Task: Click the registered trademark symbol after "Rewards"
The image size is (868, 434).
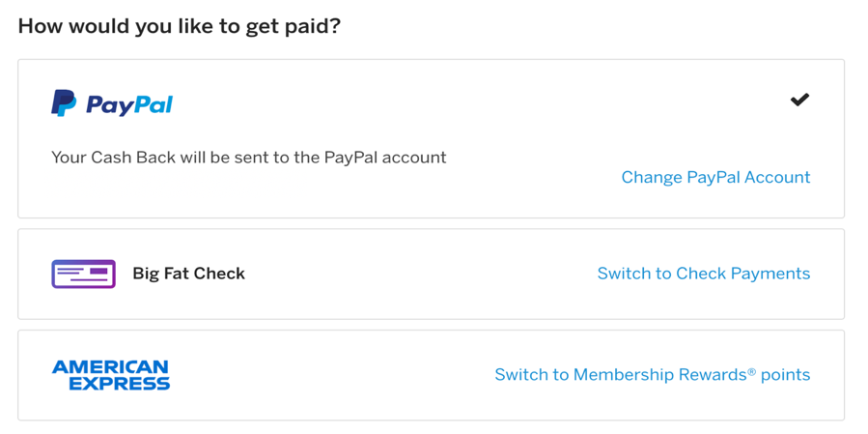Action: [x=751, y=370]
